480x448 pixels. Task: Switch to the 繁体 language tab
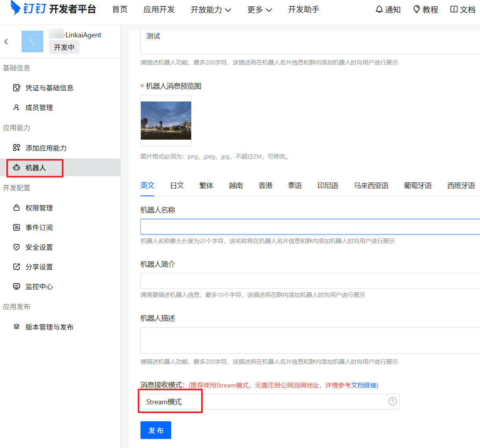[206, 185]
